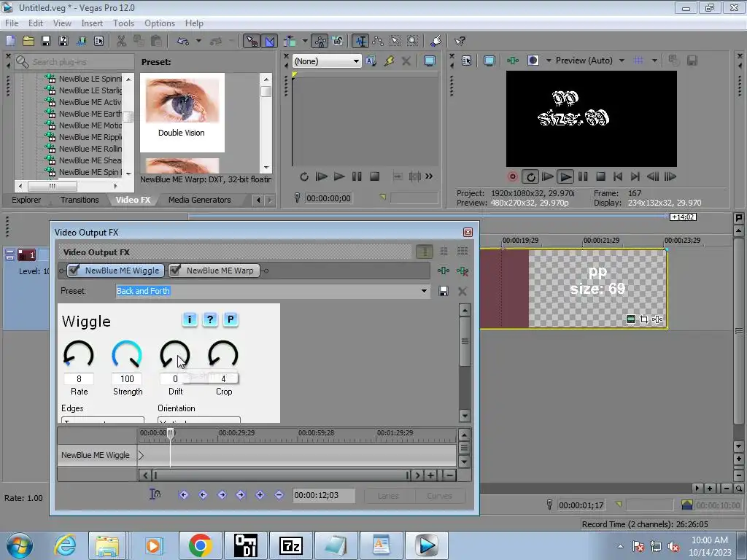Select the Normal Edit Tool icon
Image resolution: width=747 pixels, height=560 pixels.
(360, 42)
